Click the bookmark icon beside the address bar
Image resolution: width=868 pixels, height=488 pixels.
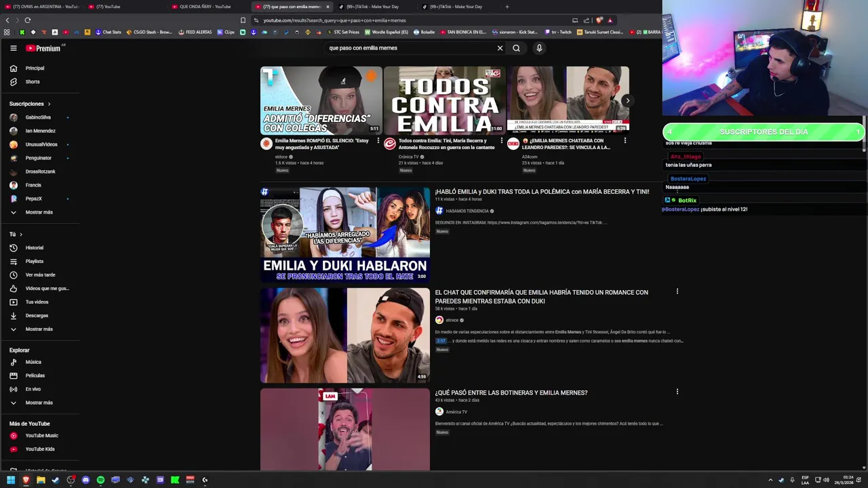tap(243, 20)
